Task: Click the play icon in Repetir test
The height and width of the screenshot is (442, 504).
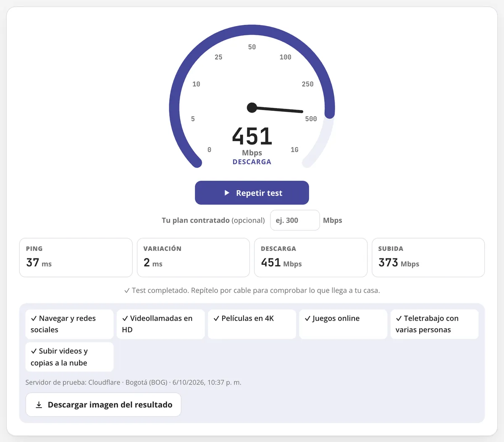Action: pyautogui.click(x=227, y=193)
